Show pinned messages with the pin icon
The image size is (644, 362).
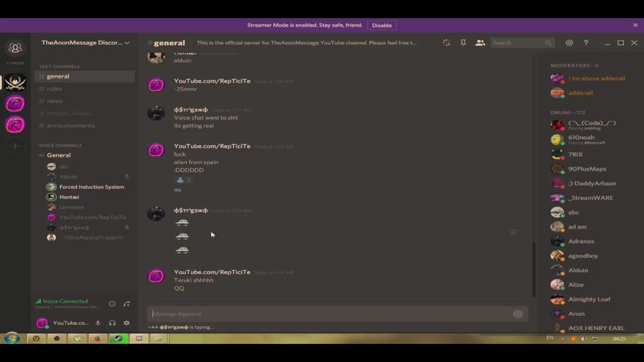463,43
